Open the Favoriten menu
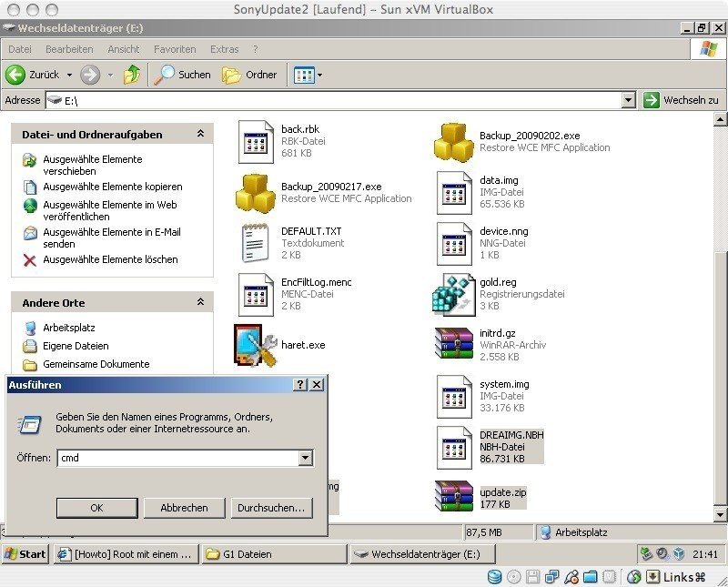 pyautogui.click(x=175, y=49)
